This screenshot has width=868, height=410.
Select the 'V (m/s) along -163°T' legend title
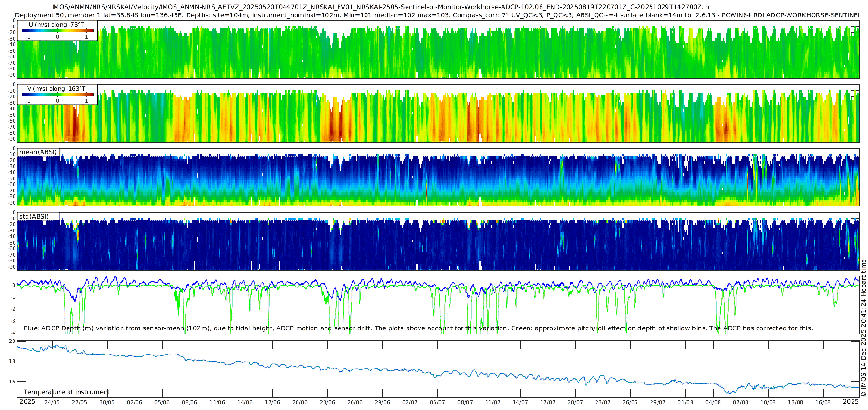pyautogui.click(x=56, y=89)
